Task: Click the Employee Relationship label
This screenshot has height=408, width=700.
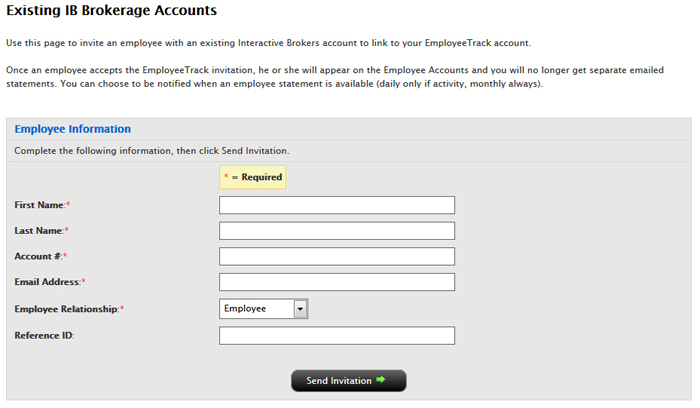Action: [x=67, y=309]
